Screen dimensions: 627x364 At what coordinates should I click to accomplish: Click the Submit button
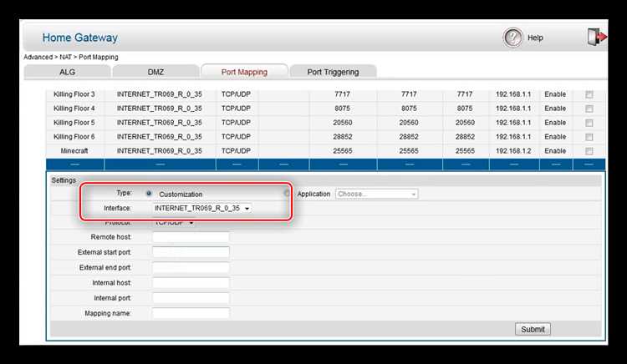pyautogui.click(x=533, y=329)
